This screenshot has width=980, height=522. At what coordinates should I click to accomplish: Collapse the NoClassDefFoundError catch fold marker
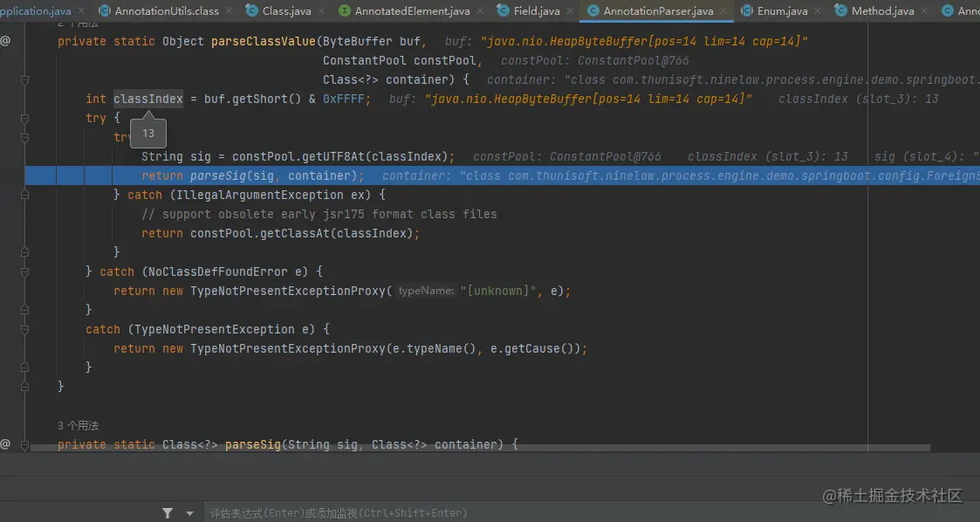25,272
